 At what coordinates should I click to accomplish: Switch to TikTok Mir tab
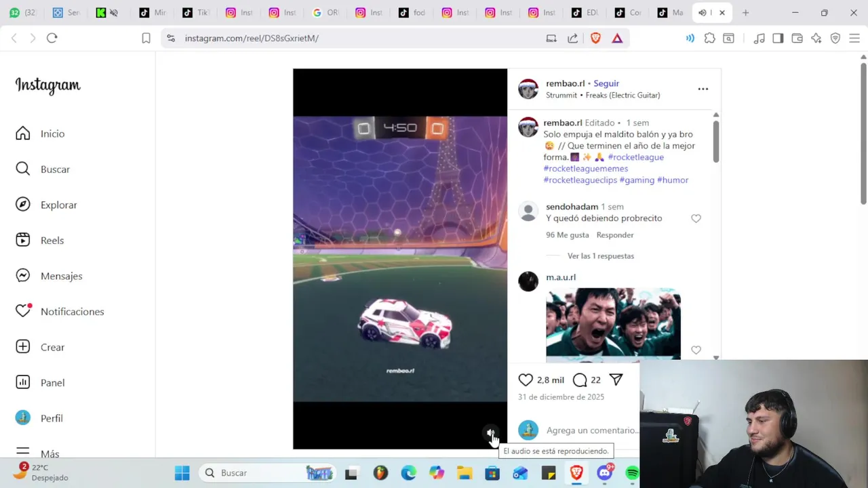point(153,12)
